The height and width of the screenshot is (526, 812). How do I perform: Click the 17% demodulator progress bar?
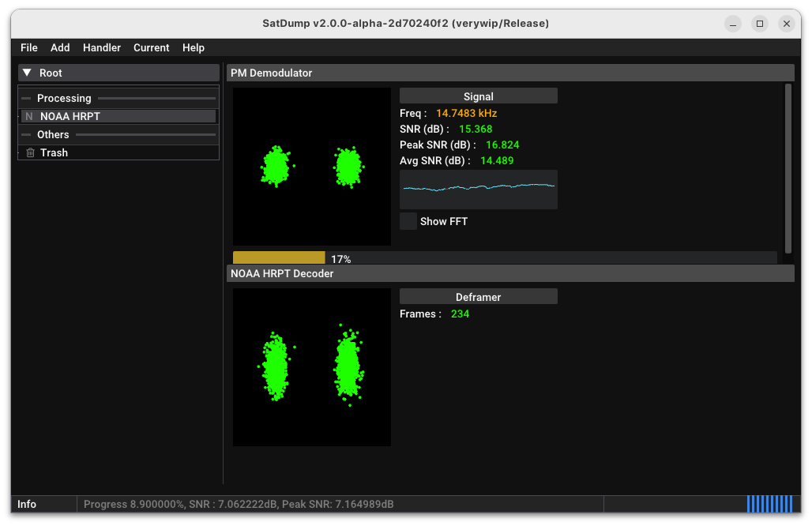click(x=504, y=258)
